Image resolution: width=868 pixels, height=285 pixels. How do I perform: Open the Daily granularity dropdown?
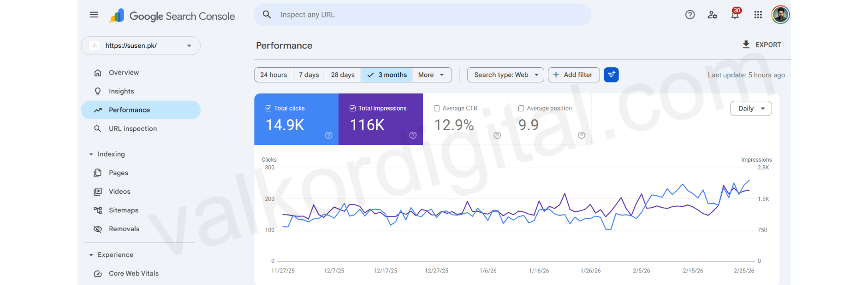click(x=750, y=109)
